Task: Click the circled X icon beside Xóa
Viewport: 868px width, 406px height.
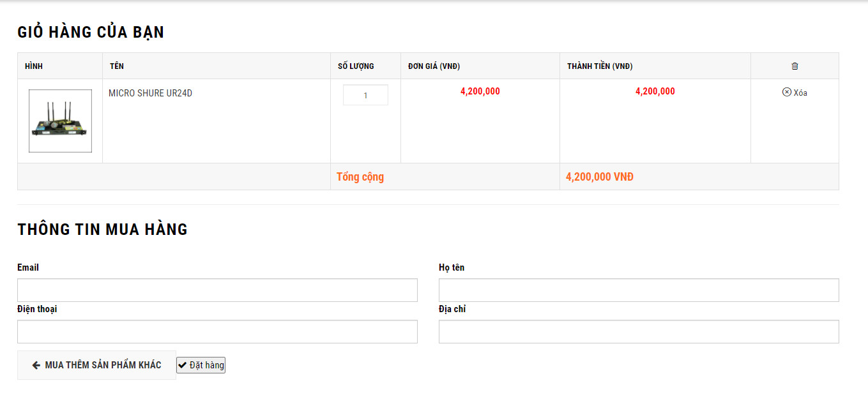Action: tap(787, 92)
